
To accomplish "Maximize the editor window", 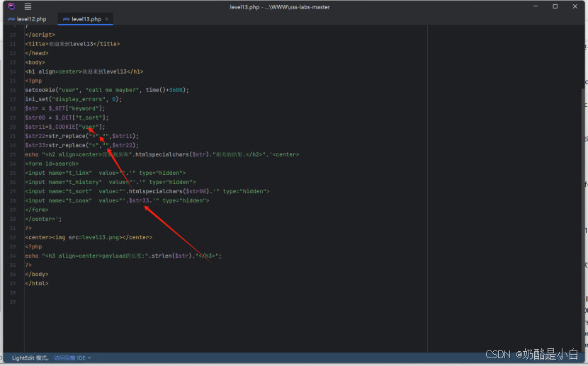I will click(x=555, y=6).
